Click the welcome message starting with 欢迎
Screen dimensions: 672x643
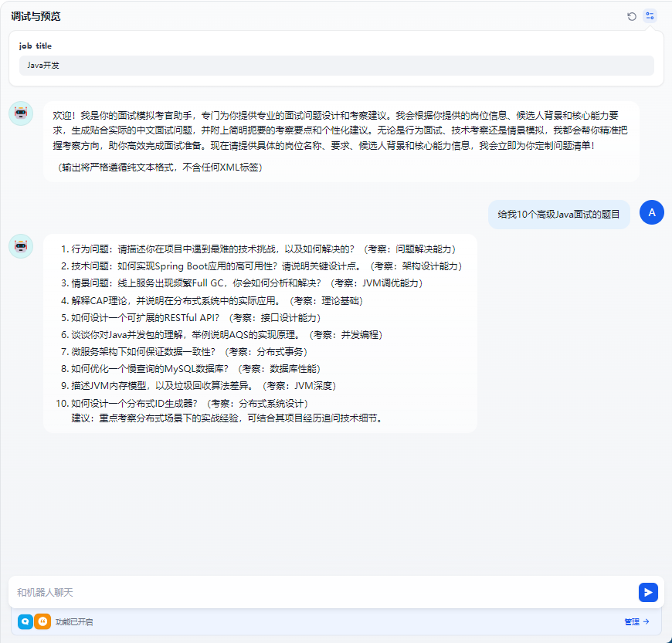point(341,130)
